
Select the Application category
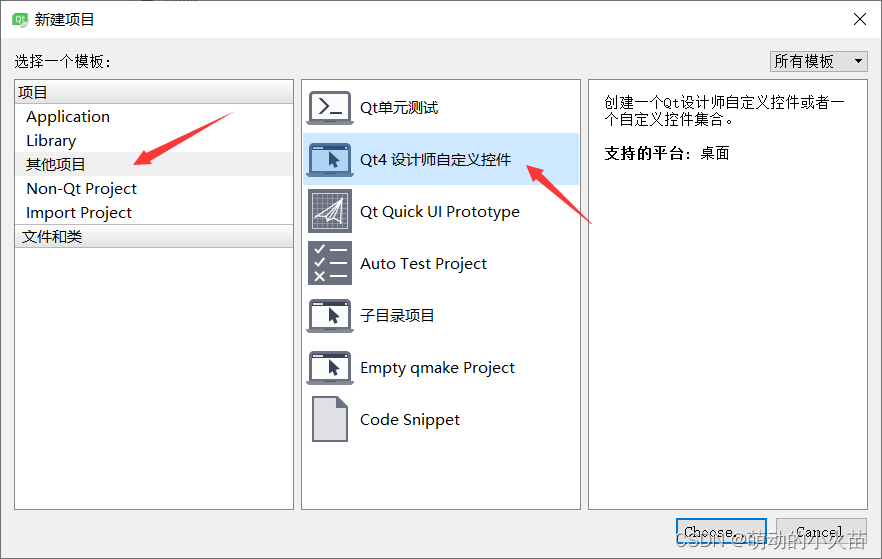tap(154, 116)
